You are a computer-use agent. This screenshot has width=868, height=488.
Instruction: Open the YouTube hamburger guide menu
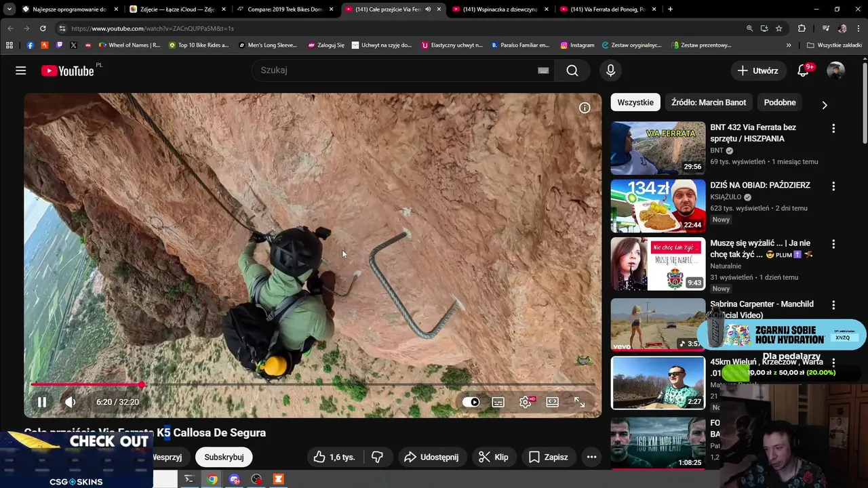[x=21, y=70]
